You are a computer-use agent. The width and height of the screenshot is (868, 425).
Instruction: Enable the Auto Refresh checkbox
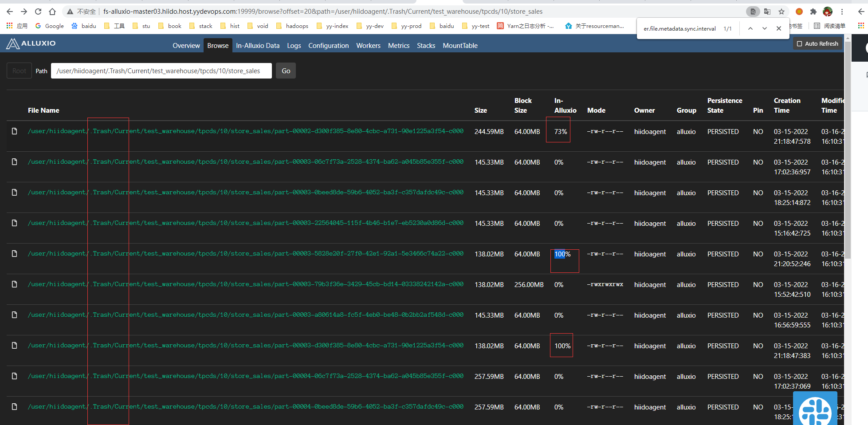800,43
